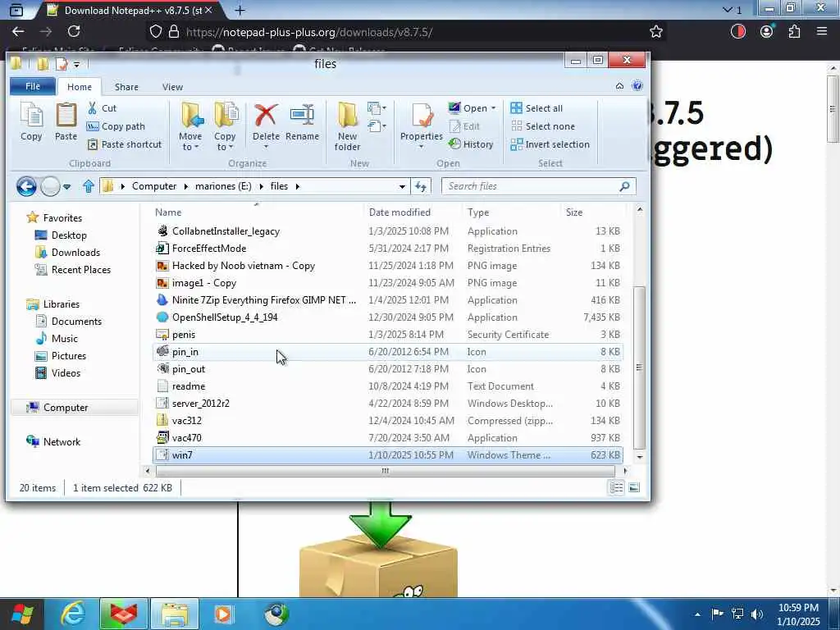Screen dimensions: 840x630
Task: Click Paste shortcut in the ribbon
Action: pos(125,144)
